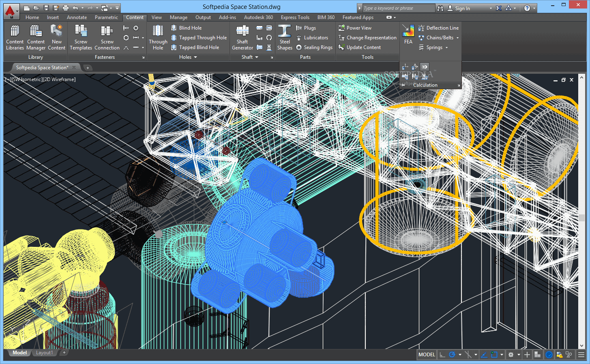Toggle isolate objects icon in status bar
Viewport: 590px width, 364px height.
[569, 355]
